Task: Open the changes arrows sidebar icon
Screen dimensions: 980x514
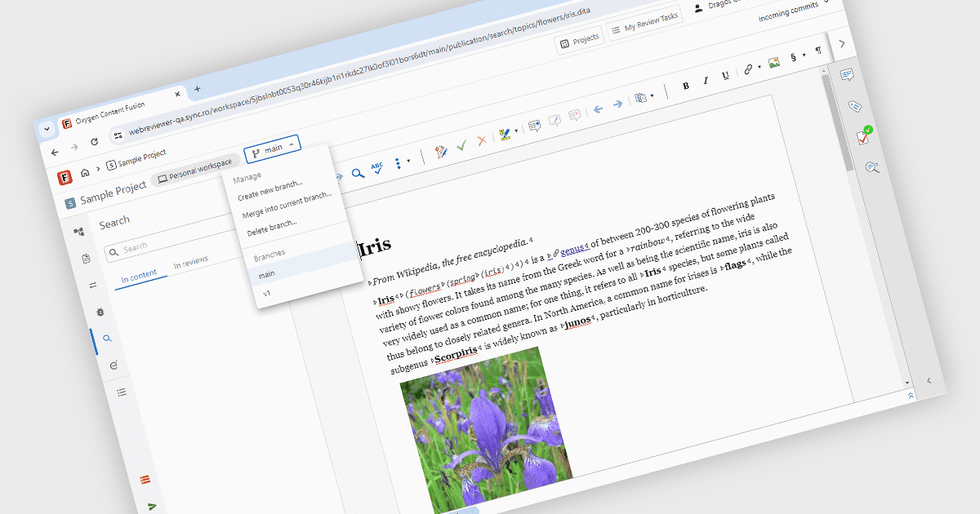Action: point(92,285)
